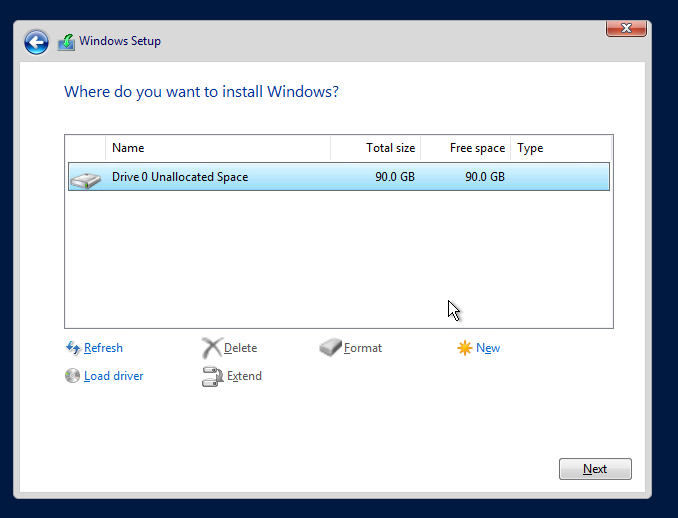Click the Load driver disc icon

[x=72, y=376]
